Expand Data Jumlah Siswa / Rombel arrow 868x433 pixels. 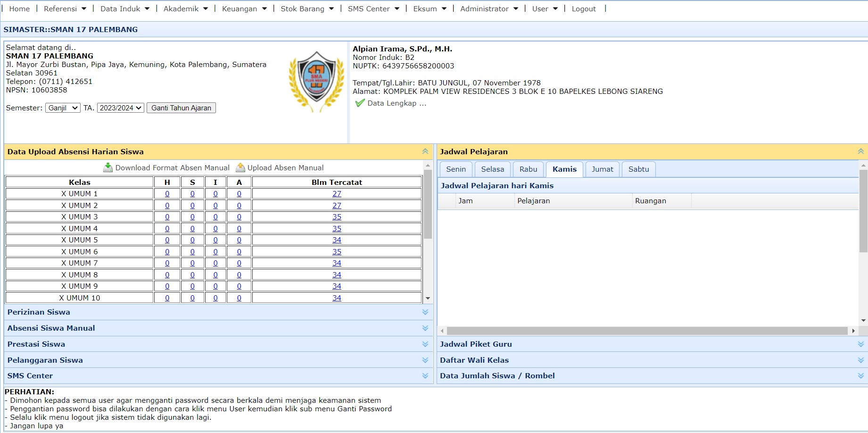pos(860,376)
